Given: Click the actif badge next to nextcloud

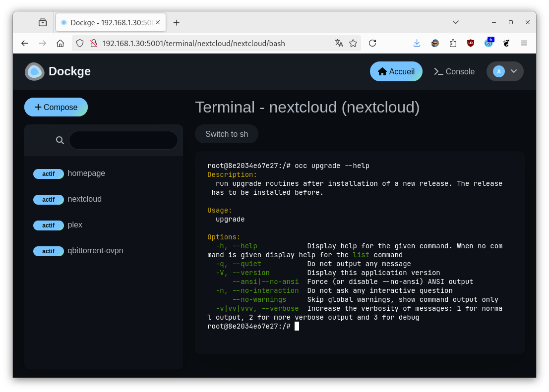Looking at the screenshot, I should (48, 200).
